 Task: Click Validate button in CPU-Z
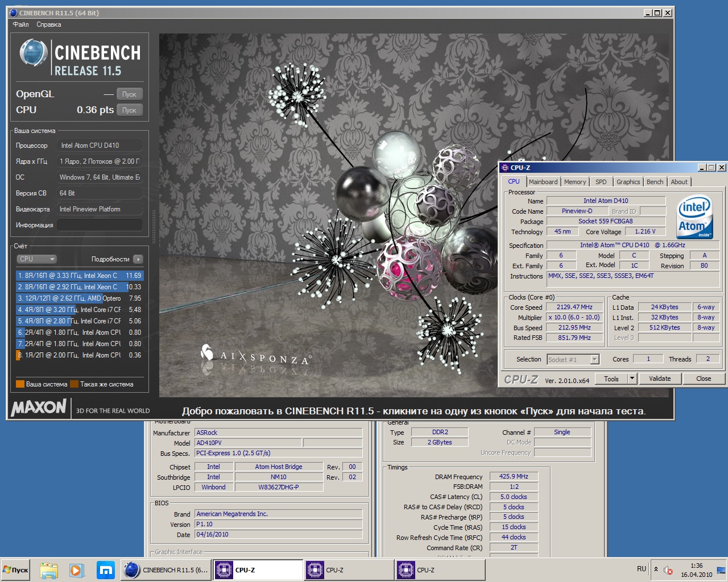click(x=660, y=379)
